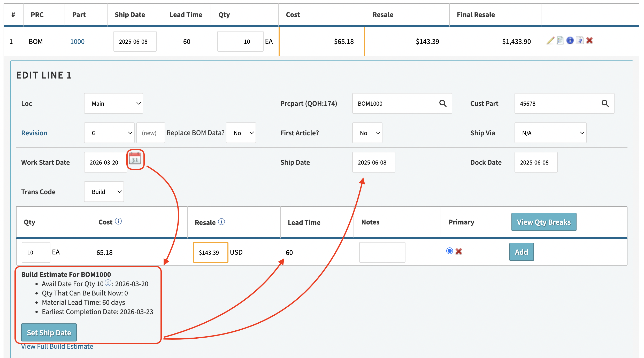Screen dimensions: 644x358
Task: Expand the Loc dropdown showing Main
Action: [113, 104]
